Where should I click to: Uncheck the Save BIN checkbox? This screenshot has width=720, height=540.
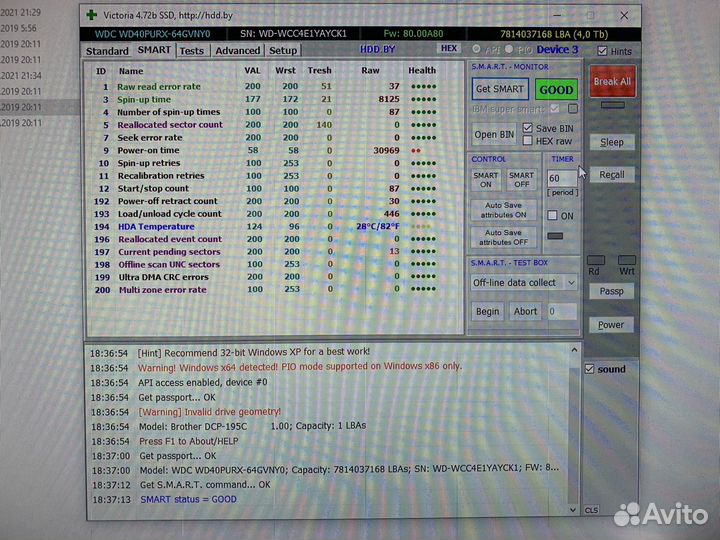pos(527,128)
